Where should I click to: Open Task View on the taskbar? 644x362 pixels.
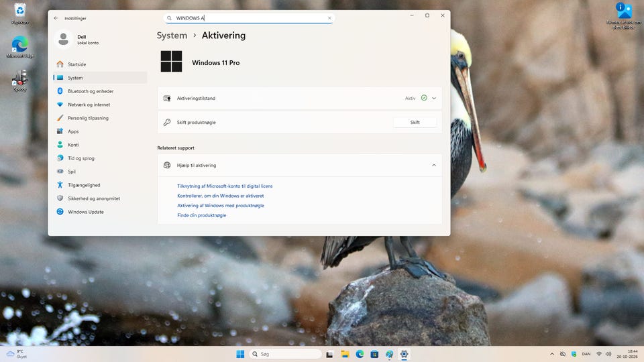(329, 354)
